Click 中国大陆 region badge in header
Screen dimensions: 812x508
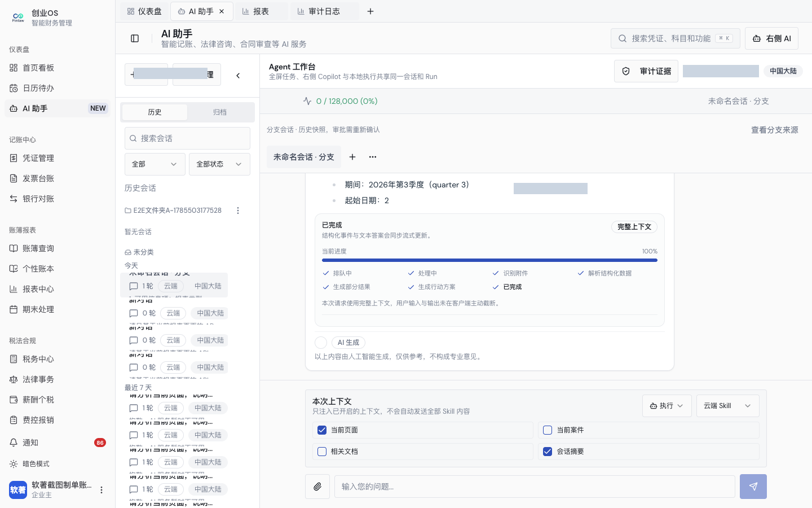[783, 71]
